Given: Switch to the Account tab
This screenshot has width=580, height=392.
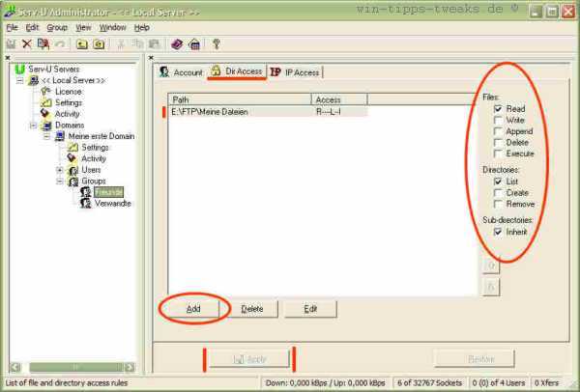Looking at the screenshot, I should [x=182, y=72].
